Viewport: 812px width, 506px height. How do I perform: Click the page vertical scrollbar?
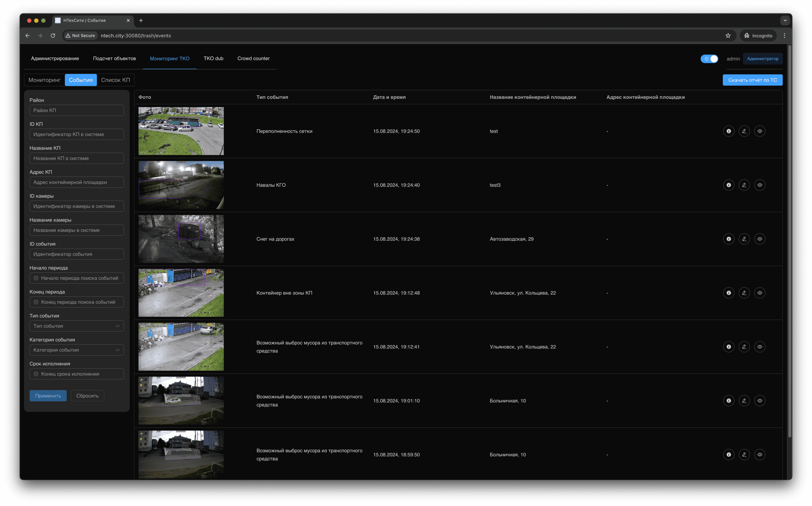789,241
